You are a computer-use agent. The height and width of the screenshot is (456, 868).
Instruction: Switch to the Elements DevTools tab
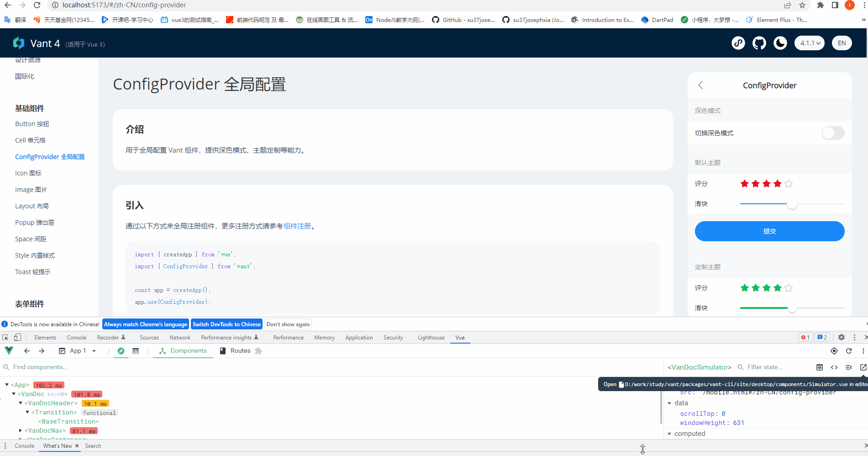45,338
